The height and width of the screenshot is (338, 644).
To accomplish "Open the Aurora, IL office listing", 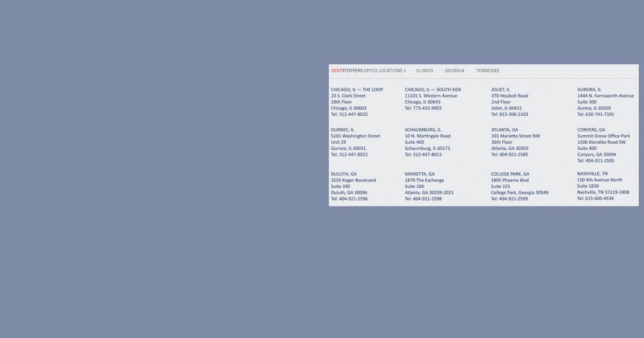I will [x=589, y=90].
